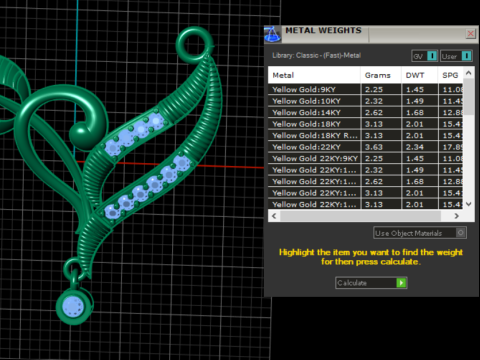The image size is (480, 360).
Task: Toggle the User library switch
Action: pos(456,56)
